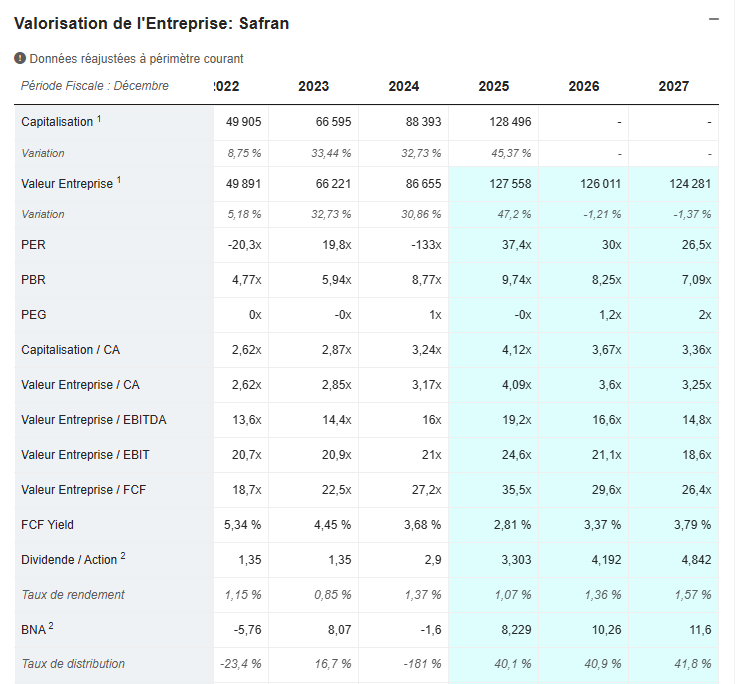
Task: Click the 2025 capitalisation value 128 496
Action: [x=510, y=122]
